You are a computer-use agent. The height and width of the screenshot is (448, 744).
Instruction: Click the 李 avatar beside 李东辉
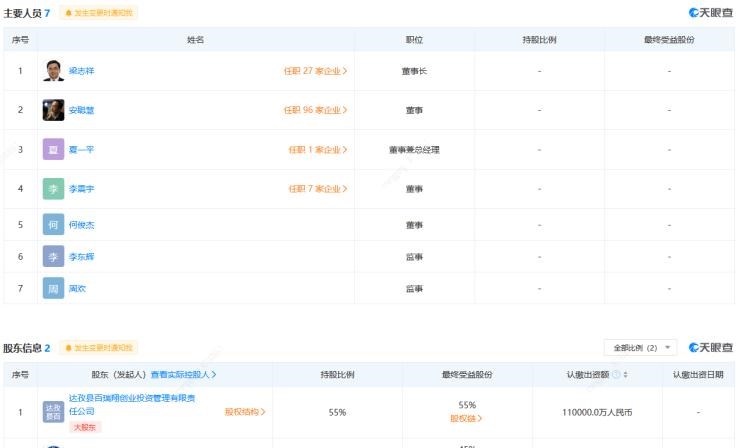pyautogui.click(x=53, y=256)
